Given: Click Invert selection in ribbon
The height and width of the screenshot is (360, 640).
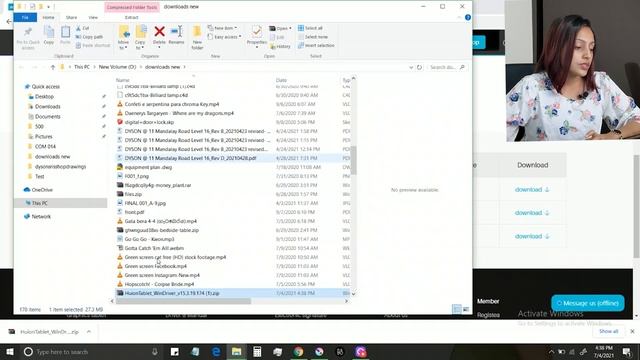Looking at the screenshot, I should (x=316, y=45).
